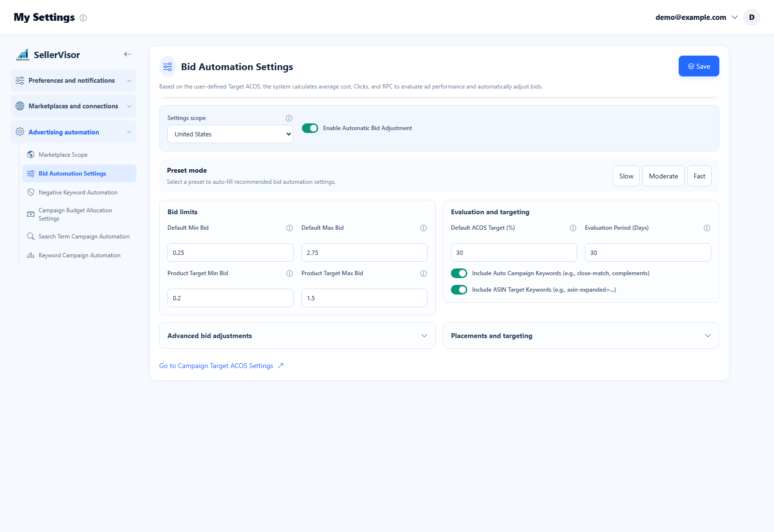
Task: Click the external link arrow after ACOS Settings
Action: pyautogui.click(x=281, y=366)
